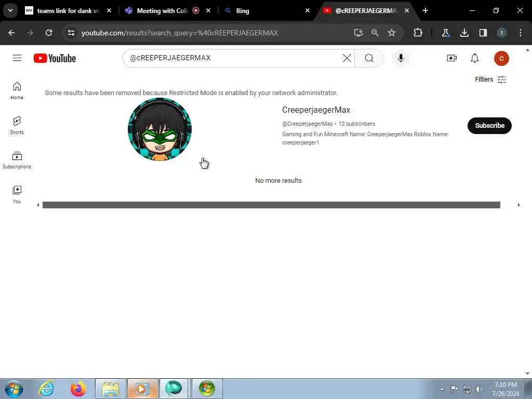
Task: Open the YouTube hamburger guide menu
Action: pyautogui.click(x=17, y=58)
